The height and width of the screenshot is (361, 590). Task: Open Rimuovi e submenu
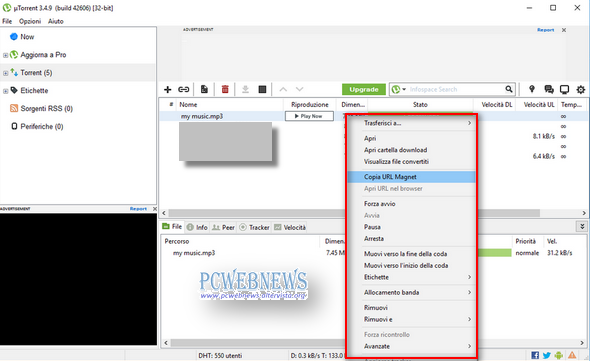point(411,319)
